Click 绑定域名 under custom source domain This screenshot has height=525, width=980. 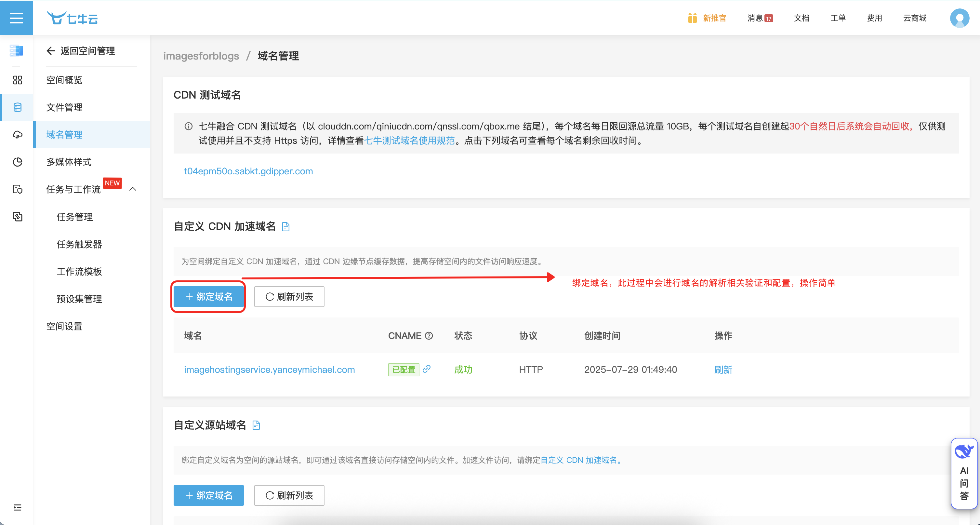click(208, 495)
